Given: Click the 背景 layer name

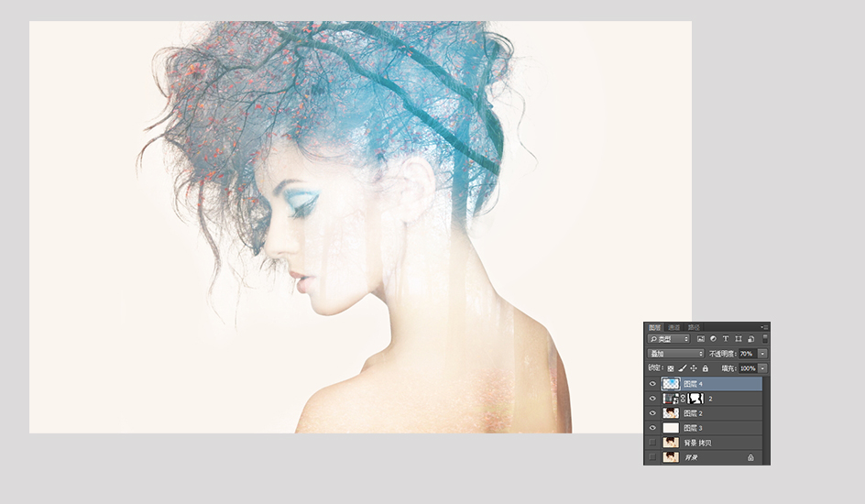Looking at the screenshot, I should click(691, 457).
